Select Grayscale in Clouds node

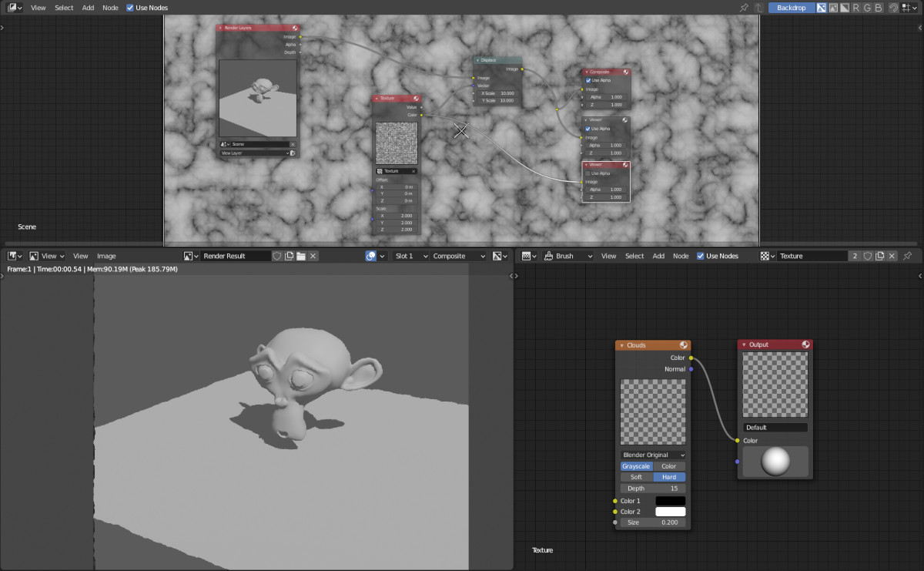click(x=637, y=466)
